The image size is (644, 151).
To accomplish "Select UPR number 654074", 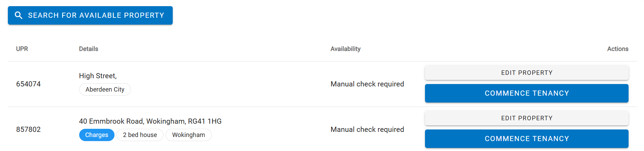I will tap(28, 84).
